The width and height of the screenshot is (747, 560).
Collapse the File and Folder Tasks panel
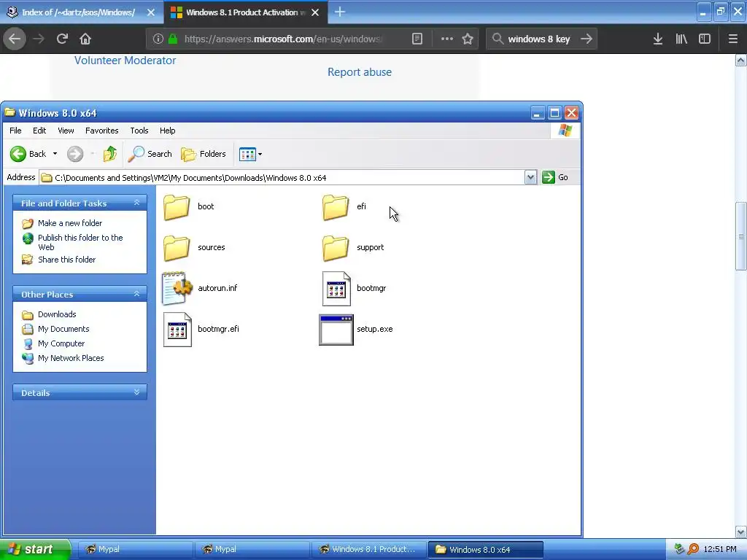(x=136, y=203)
